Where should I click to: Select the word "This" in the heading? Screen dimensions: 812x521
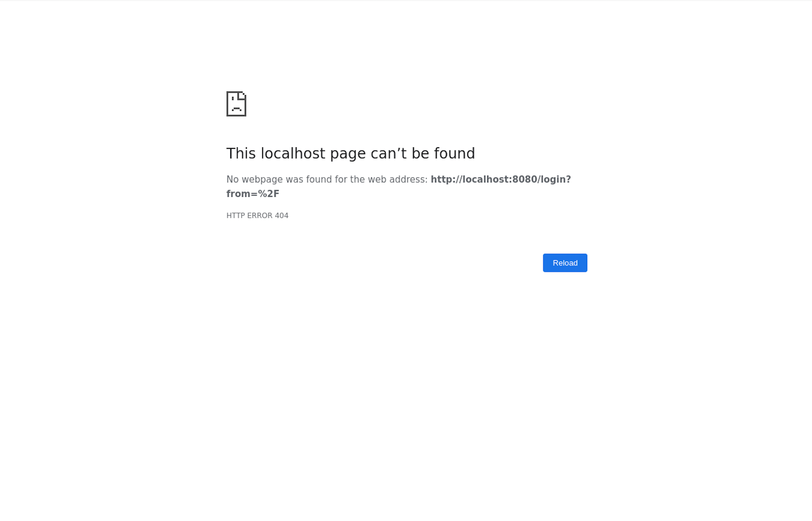coord(241,153)
